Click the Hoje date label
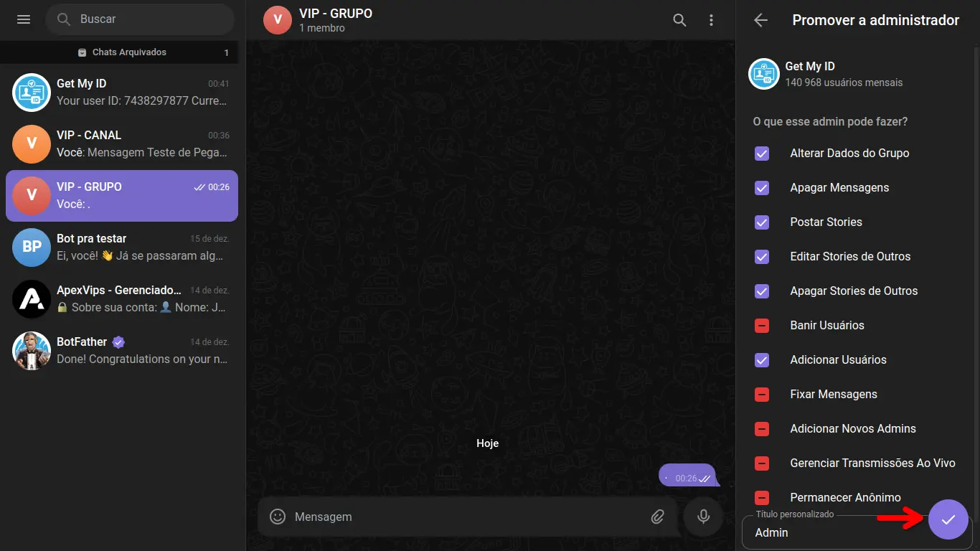Screen dimensions: 980x551 click(487, 443)
